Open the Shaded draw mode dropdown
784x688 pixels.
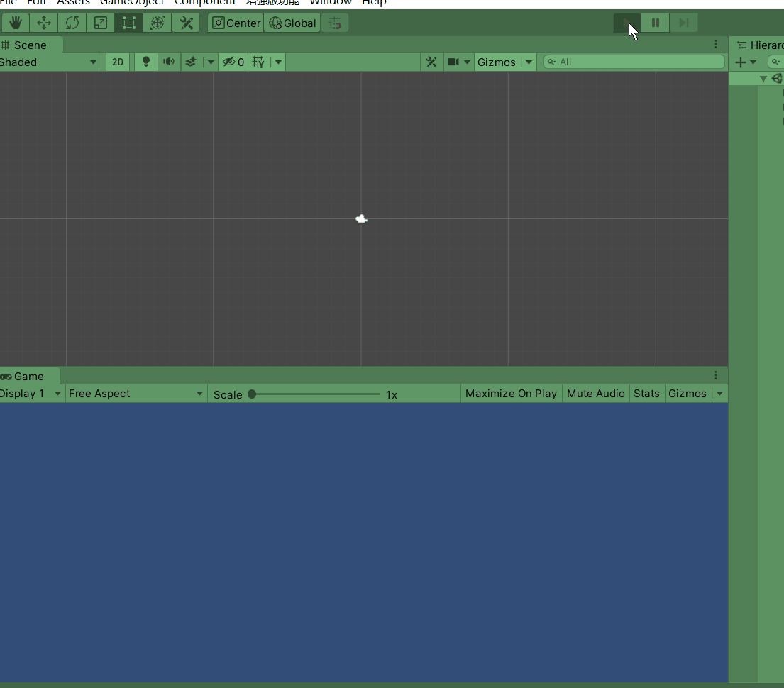click(49, 62)
